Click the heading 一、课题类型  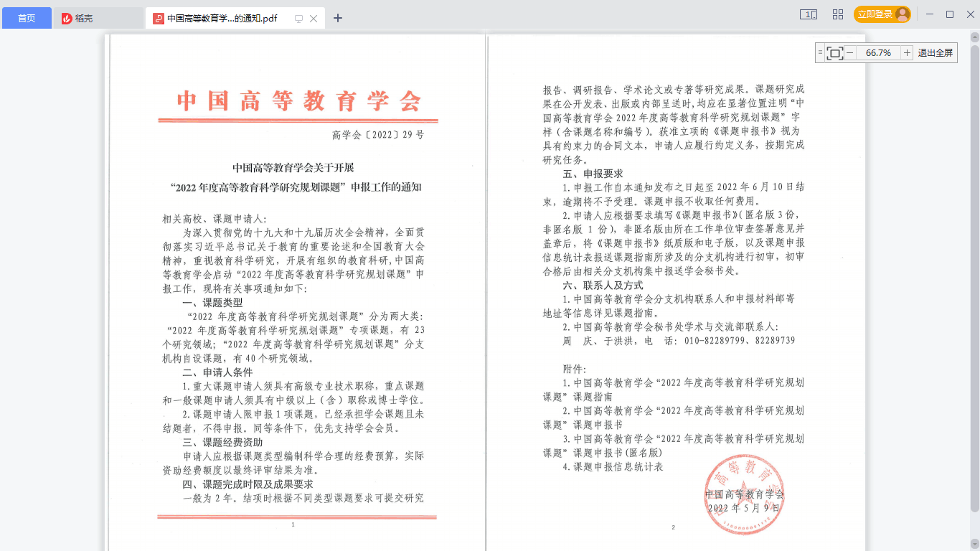[212, 303]
